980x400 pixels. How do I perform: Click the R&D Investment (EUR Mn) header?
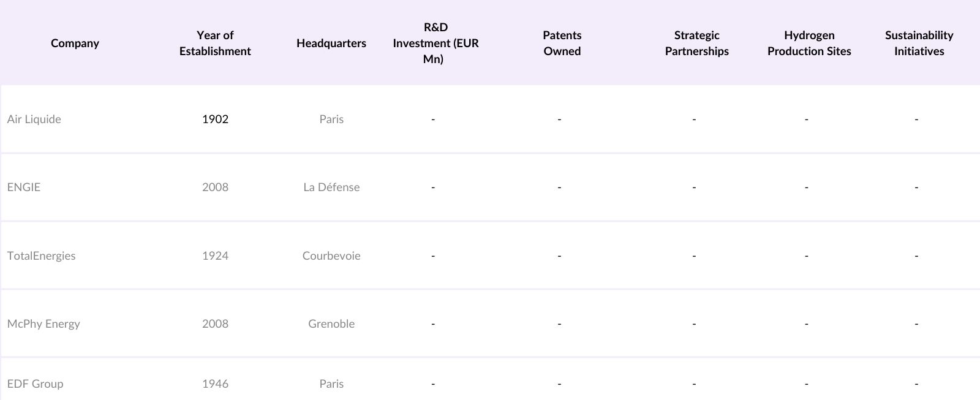(x=435, y=43)
